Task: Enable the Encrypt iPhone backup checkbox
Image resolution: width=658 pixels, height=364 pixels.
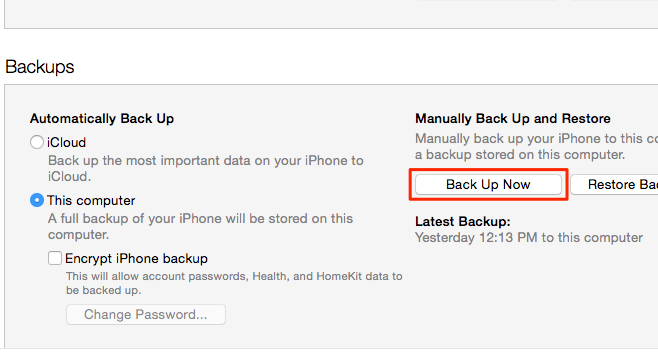Action: coord(55,258)
